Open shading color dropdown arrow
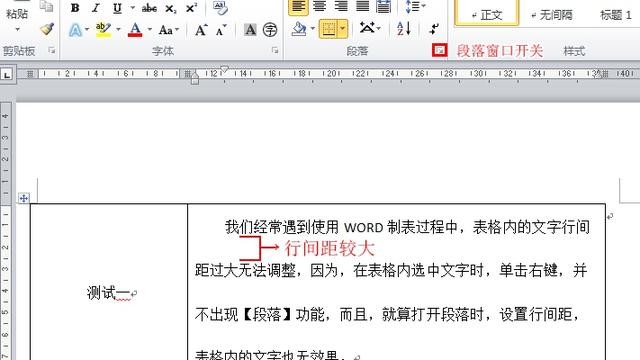This screenshot has height=360, width=640. [x=313, y=29]
